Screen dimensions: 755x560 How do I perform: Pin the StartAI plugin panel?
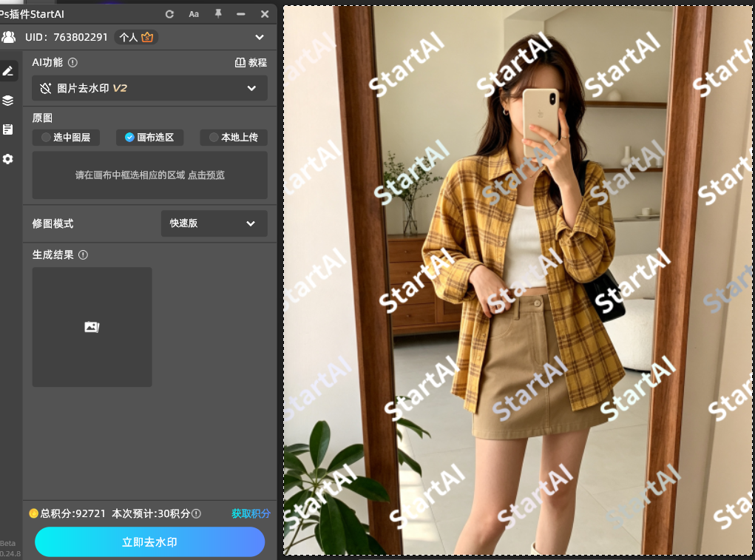tap(218, 14)
